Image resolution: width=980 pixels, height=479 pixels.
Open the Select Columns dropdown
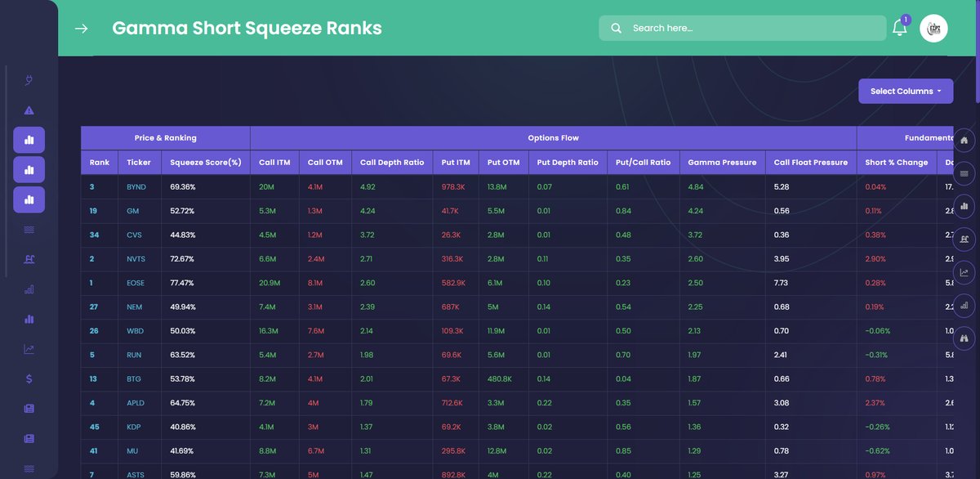[906, 92]
